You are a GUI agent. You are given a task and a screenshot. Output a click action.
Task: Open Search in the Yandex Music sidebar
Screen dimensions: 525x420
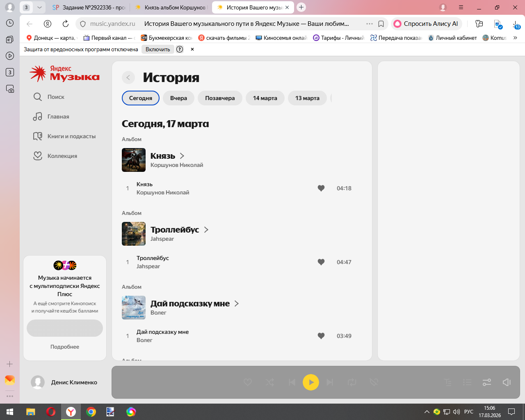tap(48, 97)
